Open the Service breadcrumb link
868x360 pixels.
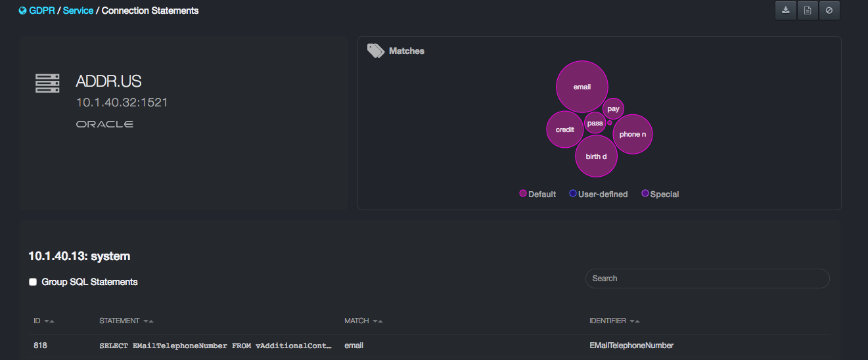(78, 11)
